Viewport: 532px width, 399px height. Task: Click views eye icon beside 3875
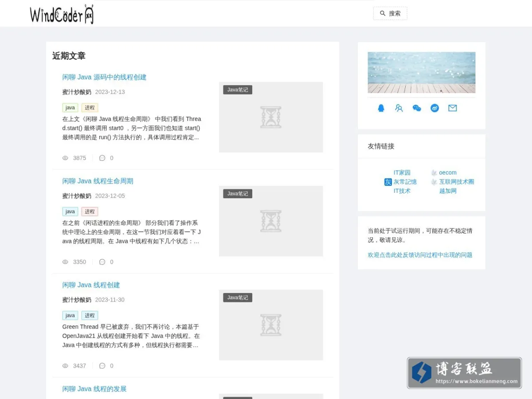point(65,158)
